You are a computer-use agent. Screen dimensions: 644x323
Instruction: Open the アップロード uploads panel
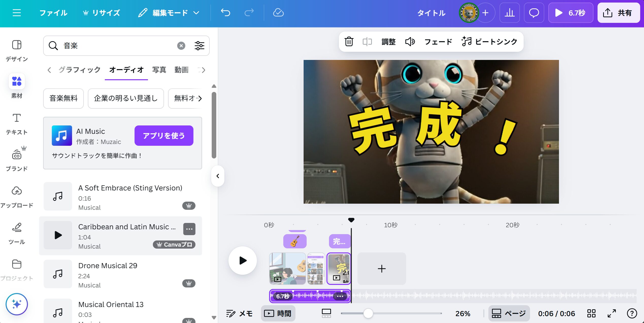point(17,197)
